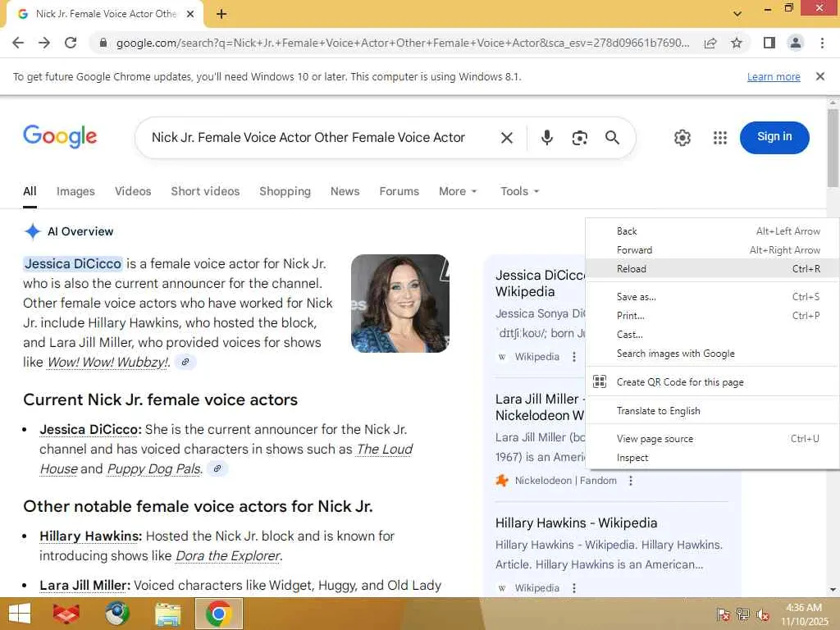Switch to the News tab

(x=345, y=191)
